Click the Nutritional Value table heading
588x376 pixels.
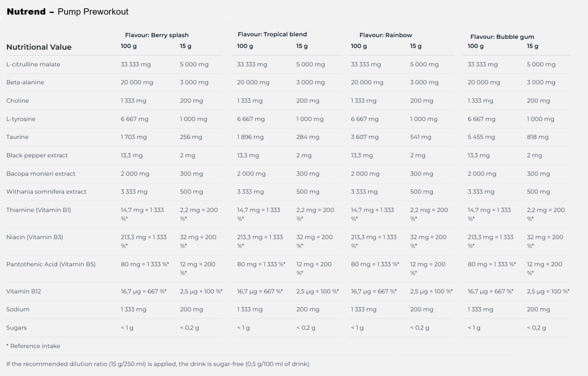tap(39, 47)
